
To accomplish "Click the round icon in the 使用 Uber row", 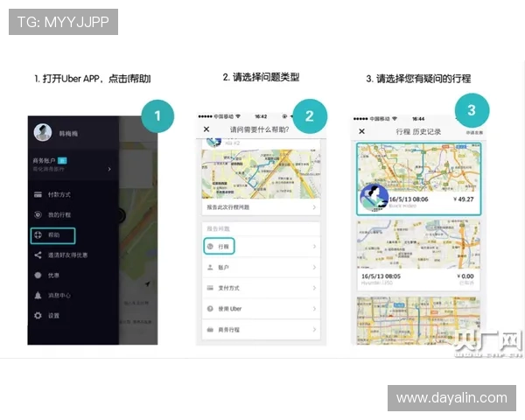I will click(210, 309).
